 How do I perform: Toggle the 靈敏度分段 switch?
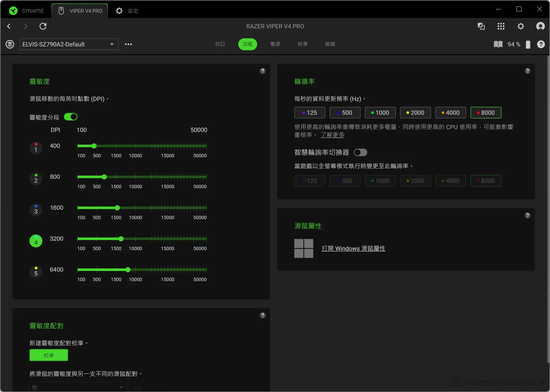71,117
